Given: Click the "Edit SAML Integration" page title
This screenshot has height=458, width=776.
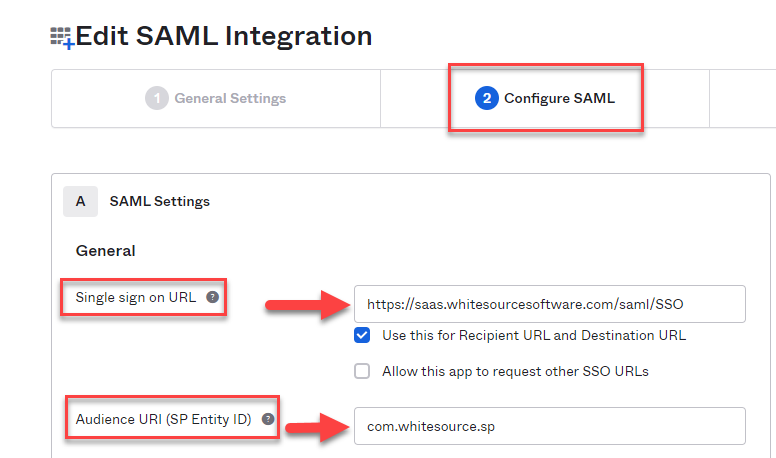Looking at the screenshot, I should (224, 37).
